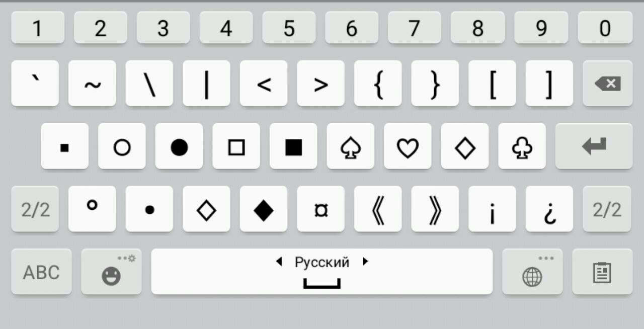Insert the large filled black square
The height and width of the screenshot is (329, 644).
(x=293, y=146)
